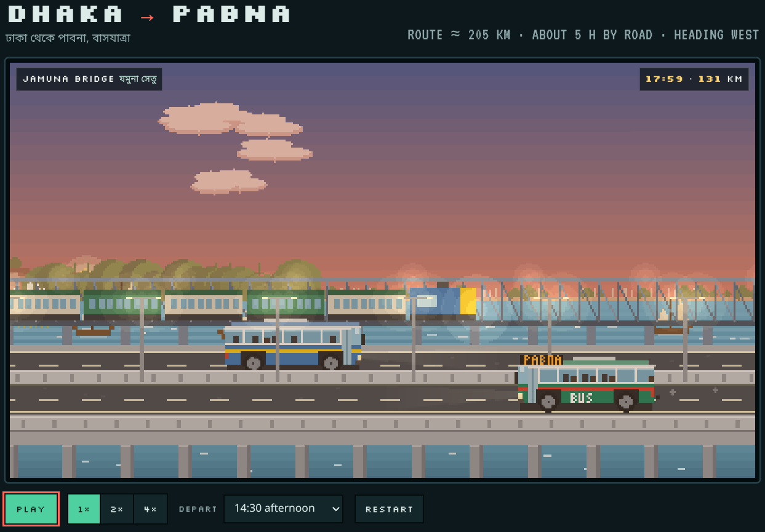Click the DEPART label
This screenshot has height=532, width=765.
tap(198, 509)
